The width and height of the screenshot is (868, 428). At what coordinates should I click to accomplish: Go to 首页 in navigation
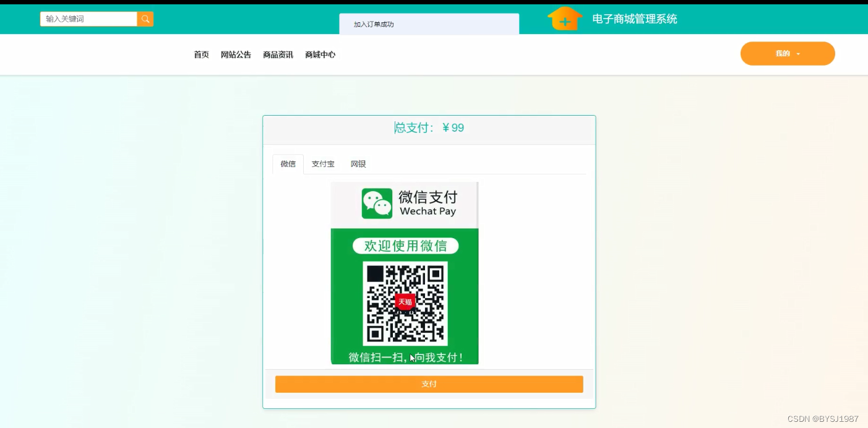[x=202, y=54]
